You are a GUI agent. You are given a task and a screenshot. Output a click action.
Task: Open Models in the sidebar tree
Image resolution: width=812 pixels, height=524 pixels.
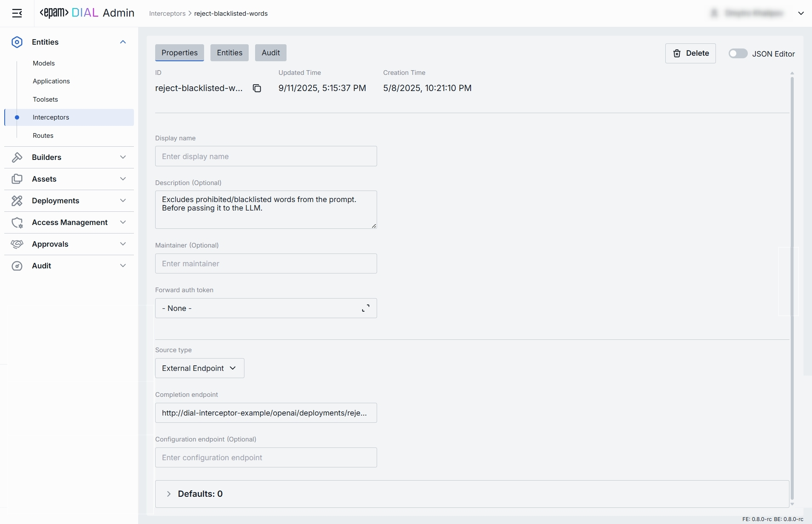(44, 63)
